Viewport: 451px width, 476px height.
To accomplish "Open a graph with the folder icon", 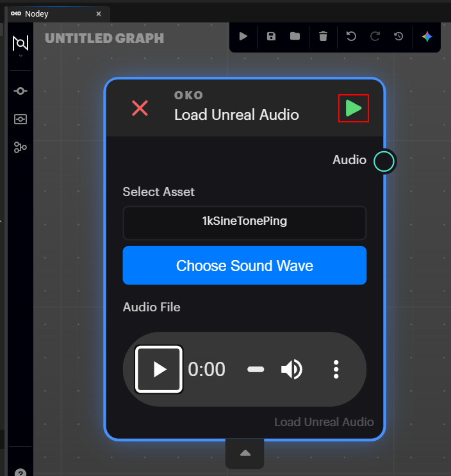I will 295,37.
